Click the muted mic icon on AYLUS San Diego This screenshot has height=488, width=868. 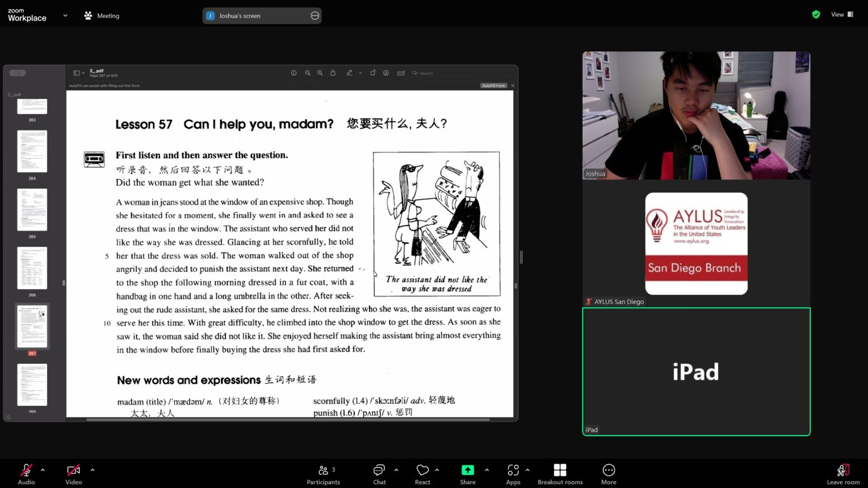coord(589,302)
